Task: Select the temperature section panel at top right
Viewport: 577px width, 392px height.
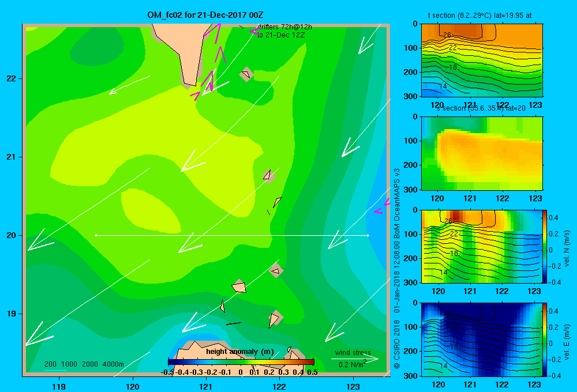Action: (x=482, y=60)
